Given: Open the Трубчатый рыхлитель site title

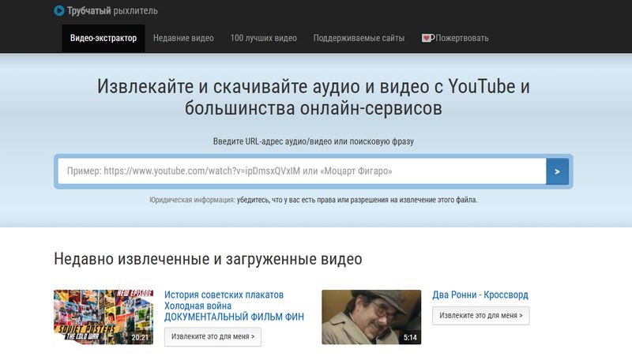Looking at the screenshot, I should coord(112,11).
